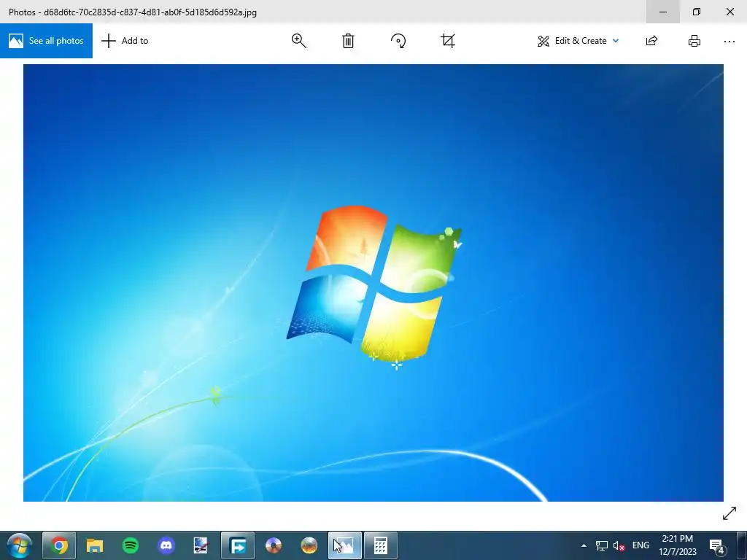Select the Photos app taskbar icon
Image resolution: width=747 pixels, height=560 pixels.
[x=345, y=545]
